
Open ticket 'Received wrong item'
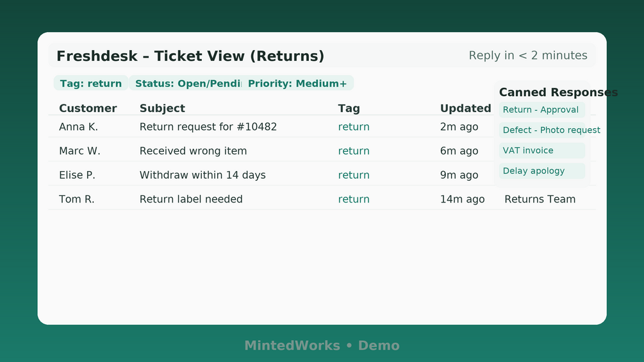(193, 151)
